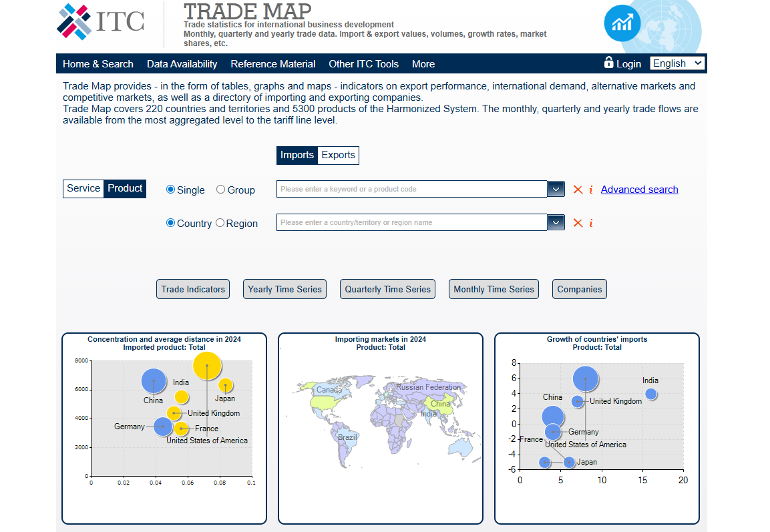The width and height of the screenshot is (770, 532).
Task: Click United Kingdom bubble in growth chart
Action: coord(578,401)
